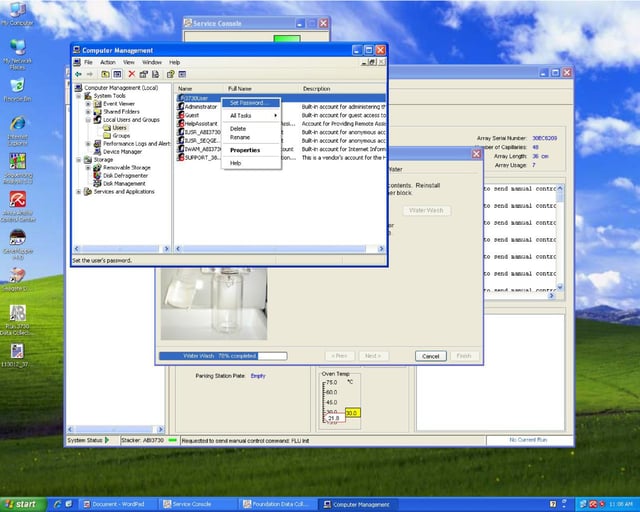Click the Help toolbar icon with question mark
Screen dimensions: 640x512
[170, 74]
